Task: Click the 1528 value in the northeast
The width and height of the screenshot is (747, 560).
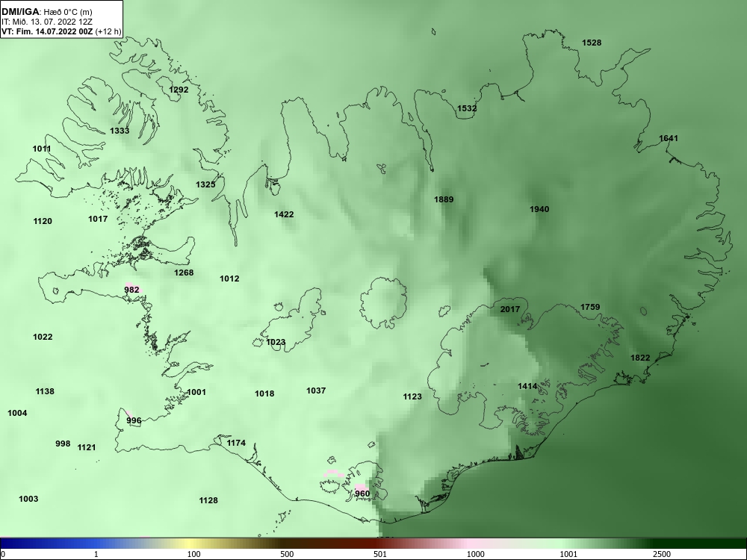Action: 591,43
